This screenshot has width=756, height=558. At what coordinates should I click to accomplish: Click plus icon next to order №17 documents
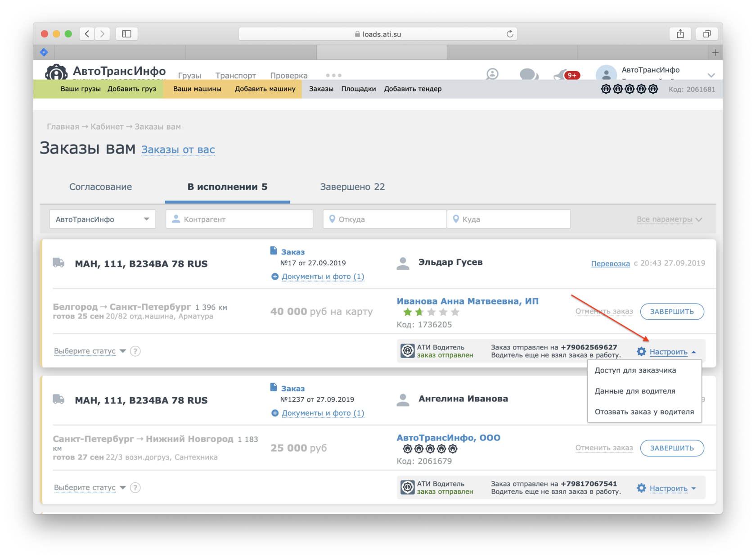point(275,277)
